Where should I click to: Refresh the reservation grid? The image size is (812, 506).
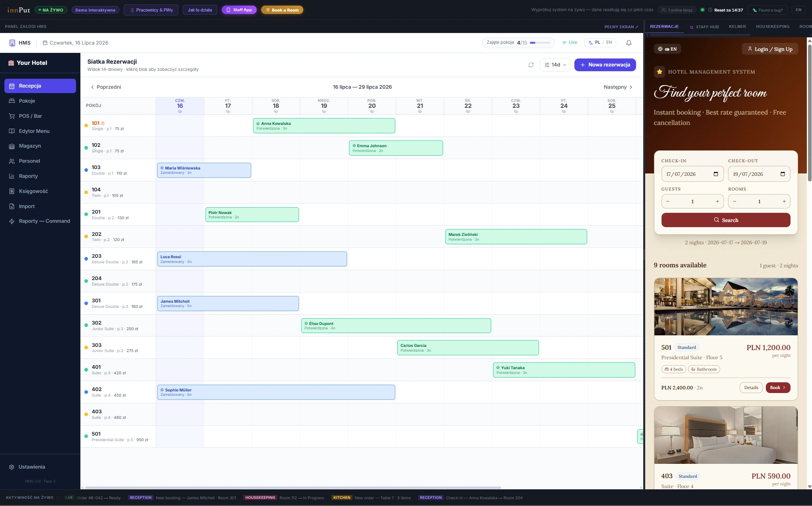pos(531,65)
